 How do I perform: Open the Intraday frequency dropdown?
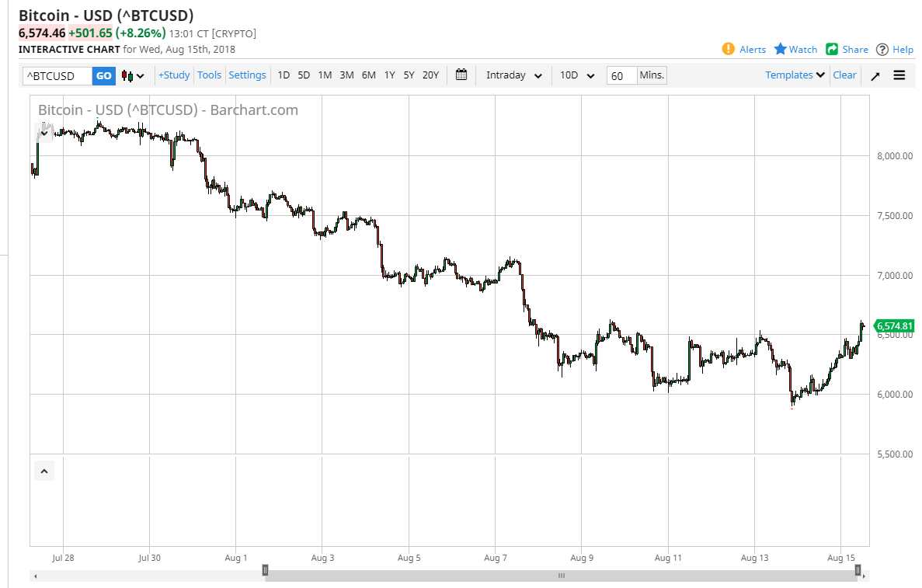pyautogui.click(x=512, y=75)
